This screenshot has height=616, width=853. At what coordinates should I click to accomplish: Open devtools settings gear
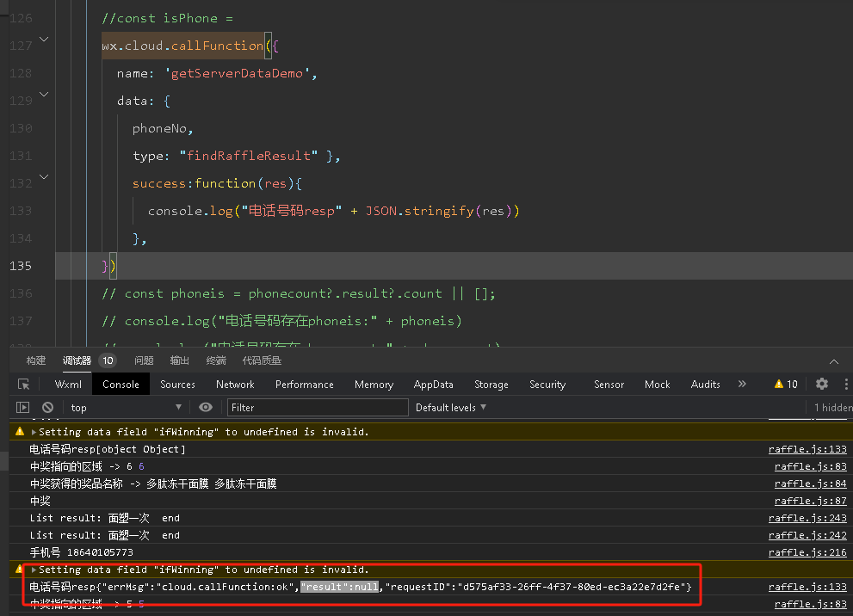(822, 384)
